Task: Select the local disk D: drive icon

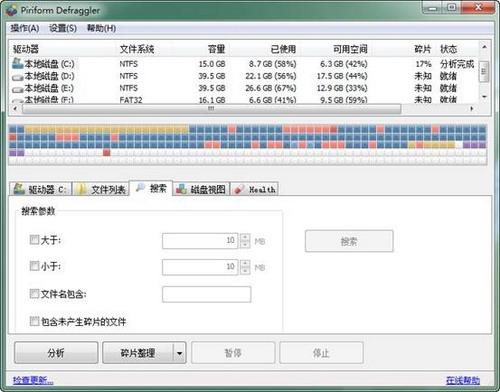Action: pos(18,77)
